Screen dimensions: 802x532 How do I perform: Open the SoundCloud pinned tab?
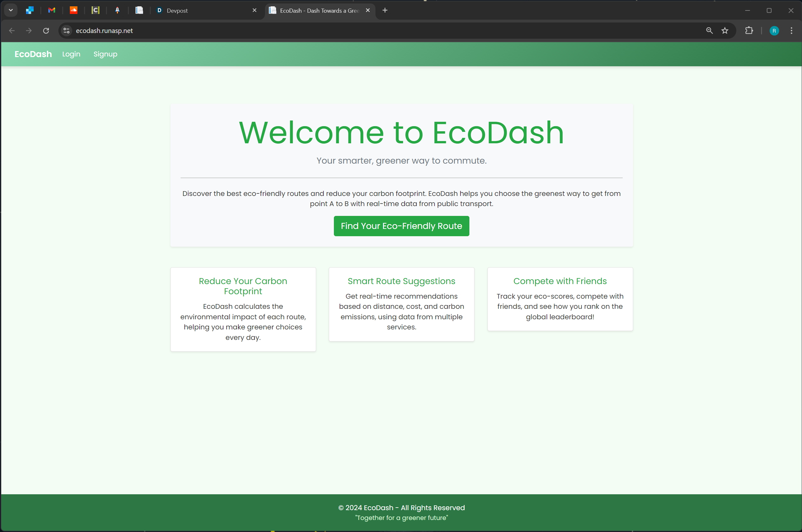(x=73, y=10)
